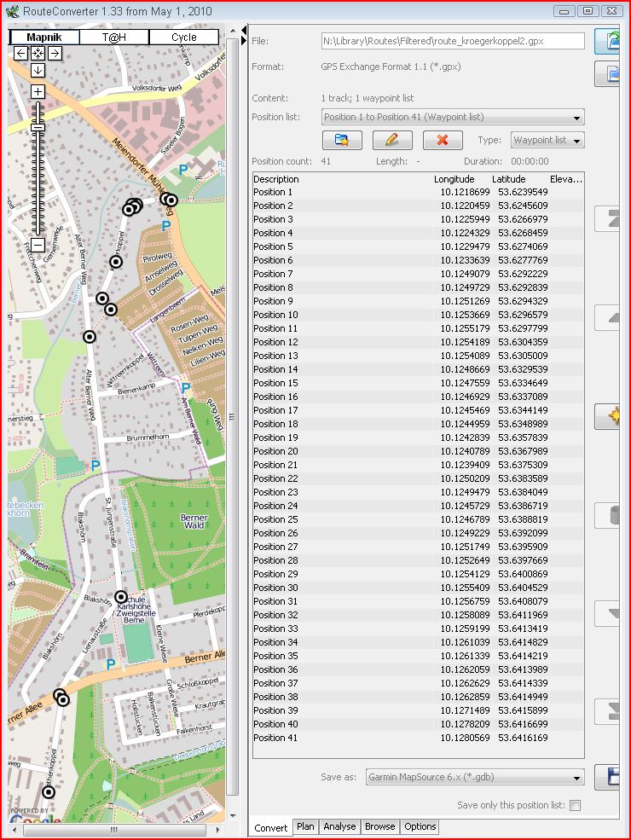
Task: Pan the map left with arrow
Action: [21, 54]
